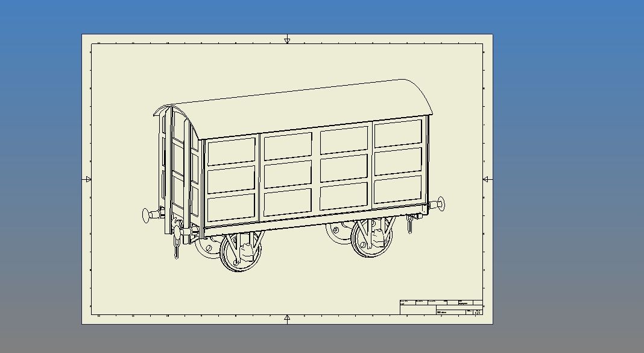644x353 pixels.
Task: Click the rear left wheel behind the axle guard
Action: (208, 247)
